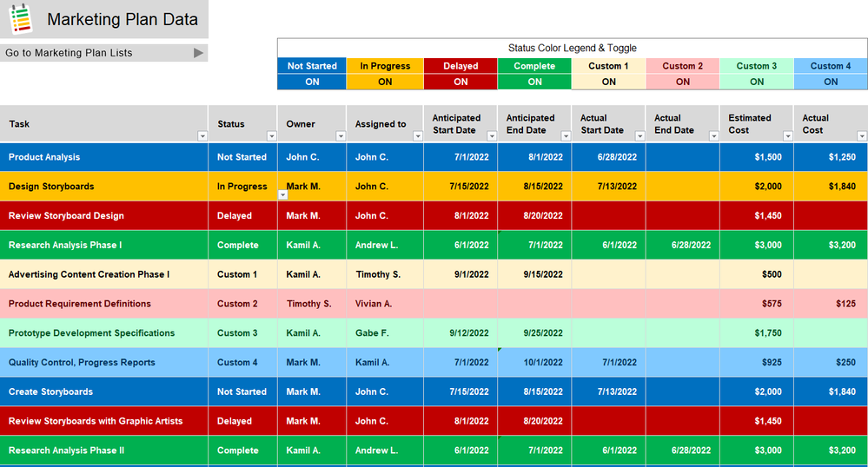Open the Estimated Cost filter dropdown
The height and width of the screenshot is (467, 868).
pos(788,136)
